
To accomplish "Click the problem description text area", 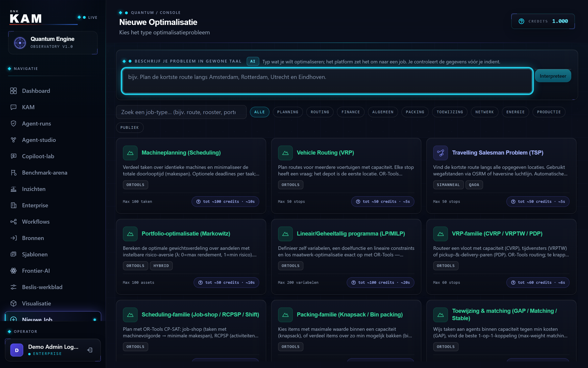I will click(x=327, y=81).
